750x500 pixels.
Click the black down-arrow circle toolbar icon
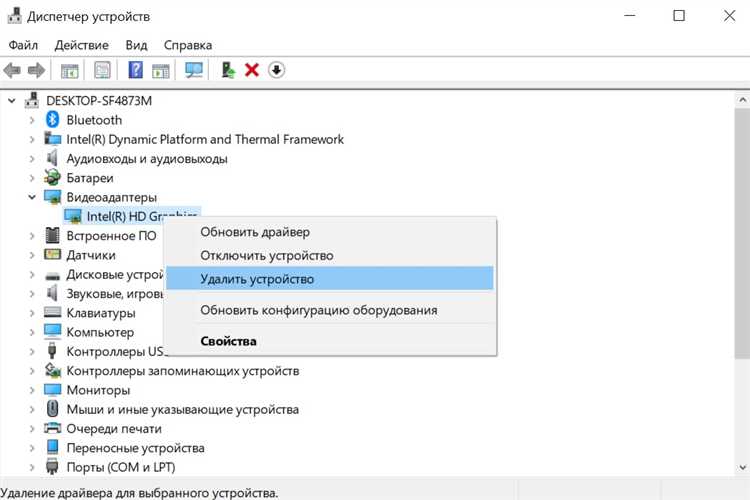click(x=277, y=70)
